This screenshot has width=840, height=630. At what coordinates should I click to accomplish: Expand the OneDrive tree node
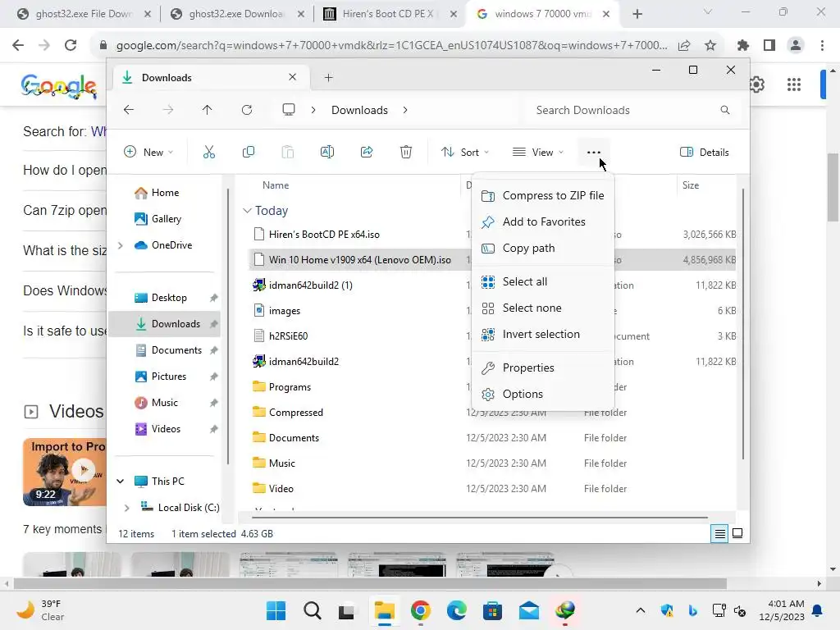tap(121, 245)
